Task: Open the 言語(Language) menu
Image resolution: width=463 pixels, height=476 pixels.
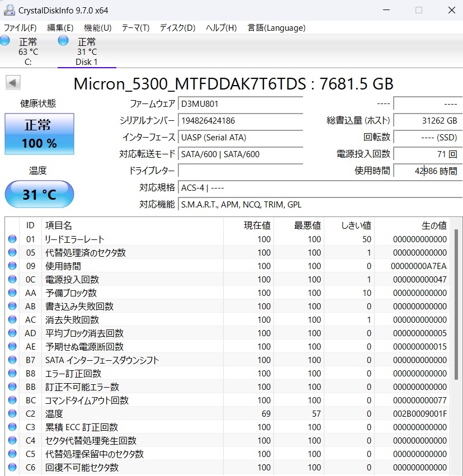Action: [x=276, y=28]
